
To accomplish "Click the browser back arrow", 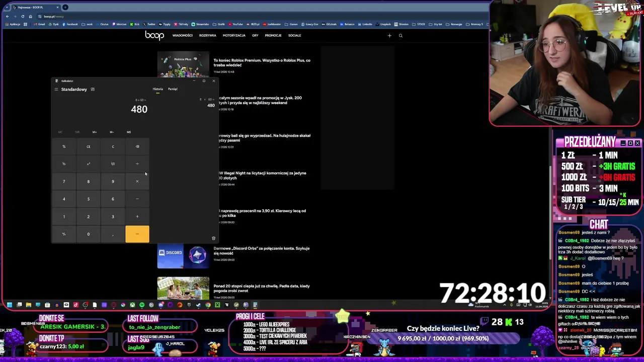I will tap(8, 17).
